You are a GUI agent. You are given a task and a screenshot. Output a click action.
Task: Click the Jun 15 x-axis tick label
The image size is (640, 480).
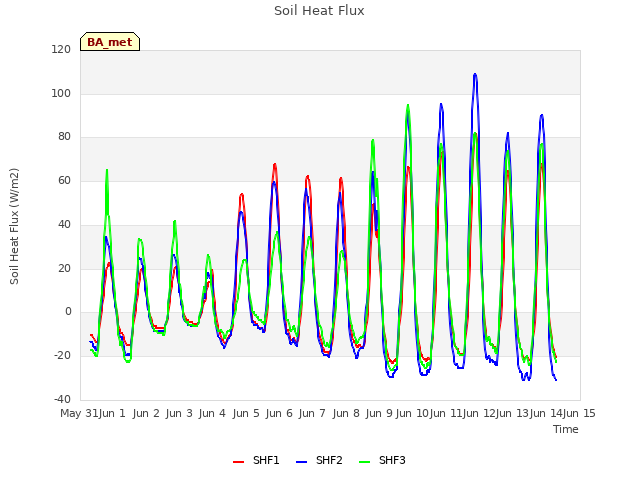579,413
